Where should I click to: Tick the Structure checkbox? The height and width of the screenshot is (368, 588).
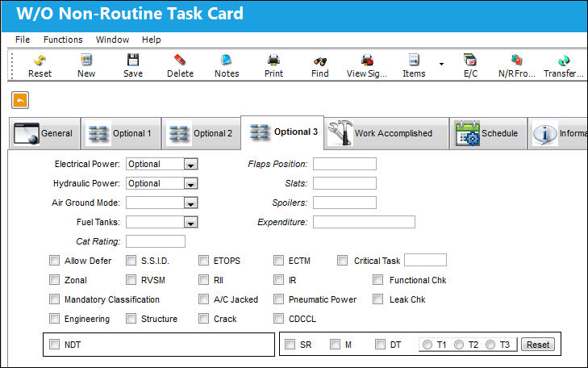click(x=131, y=319)
